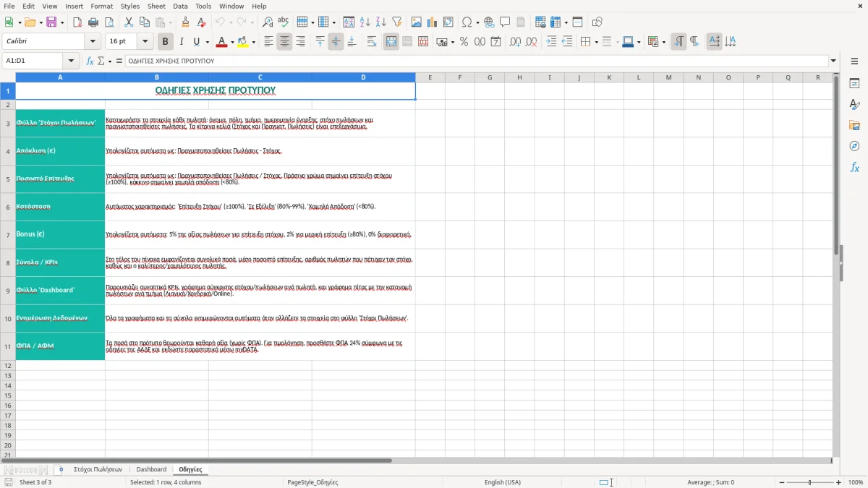
Task: Click the Function Wizard fx icon
Action: 90,61
